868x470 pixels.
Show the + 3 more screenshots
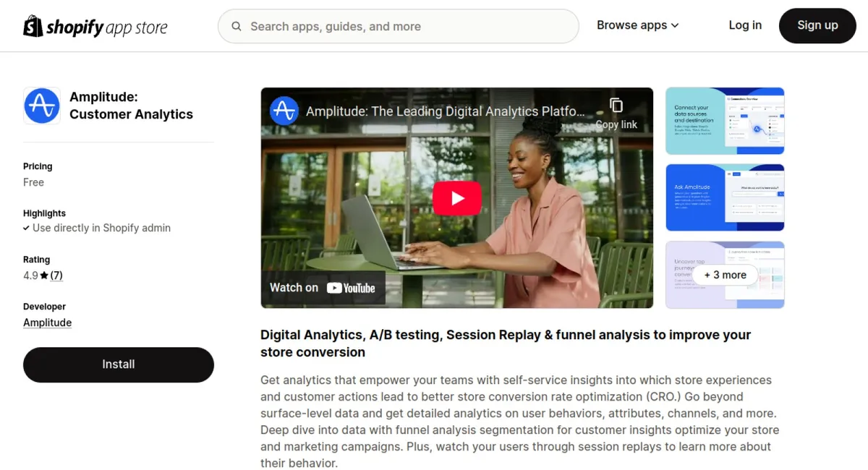click(x=725, y=275)
